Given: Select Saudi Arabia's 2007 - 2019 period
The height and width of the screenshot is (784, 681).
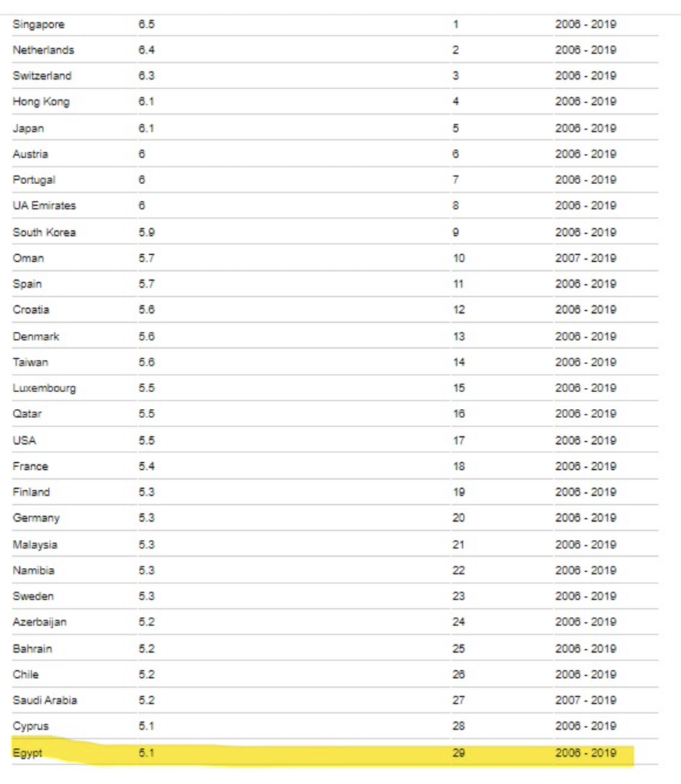Looking at the screenshot, I should pyautogui.click(x=585, y=700).
